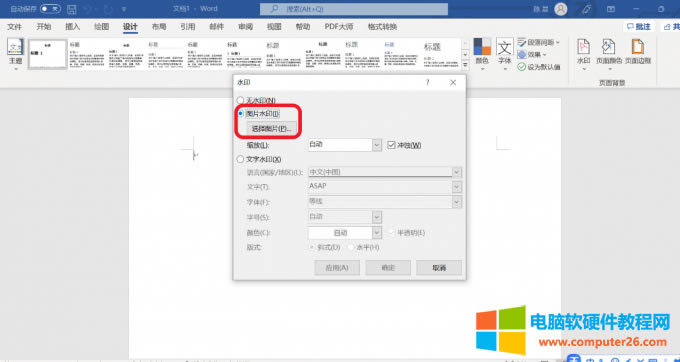The height and width of the screenshot is (362, 680).
Task: Click the 颜色 theme colors icon
Action: click(x=482, y=47)
